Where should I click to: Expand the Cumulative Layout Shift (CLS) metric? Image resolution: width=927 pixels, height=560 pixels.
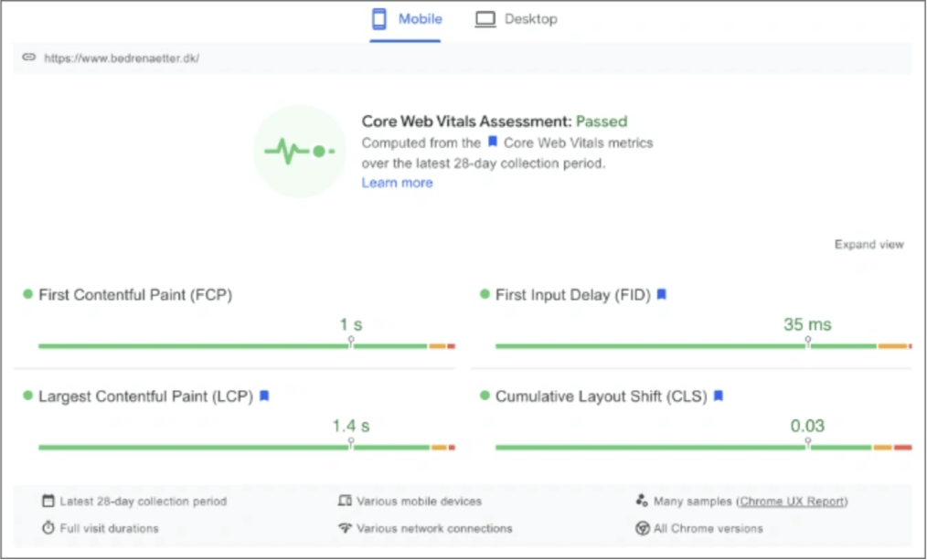tap(601, 396)
